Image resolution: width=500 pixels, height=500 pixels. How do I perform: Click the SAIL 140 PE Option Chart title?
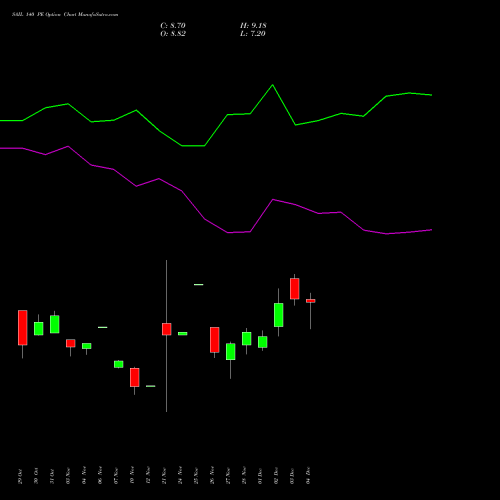(65, 15)
